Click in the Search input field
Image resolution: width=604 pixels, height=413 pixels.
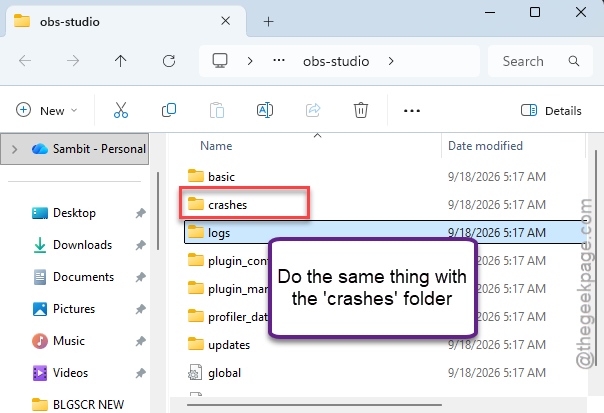532,61
